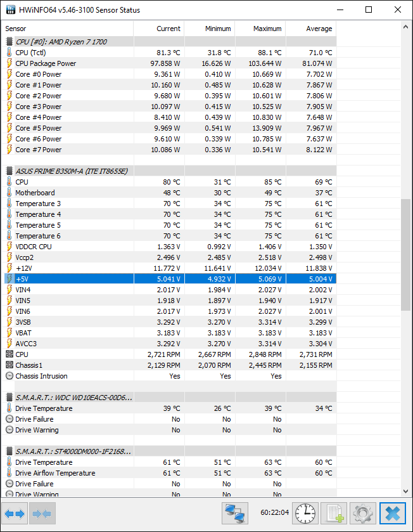Click the expand layout arrows button
Image resolution: width=413 pixels, height=532 pixels.
click(15, 514)
